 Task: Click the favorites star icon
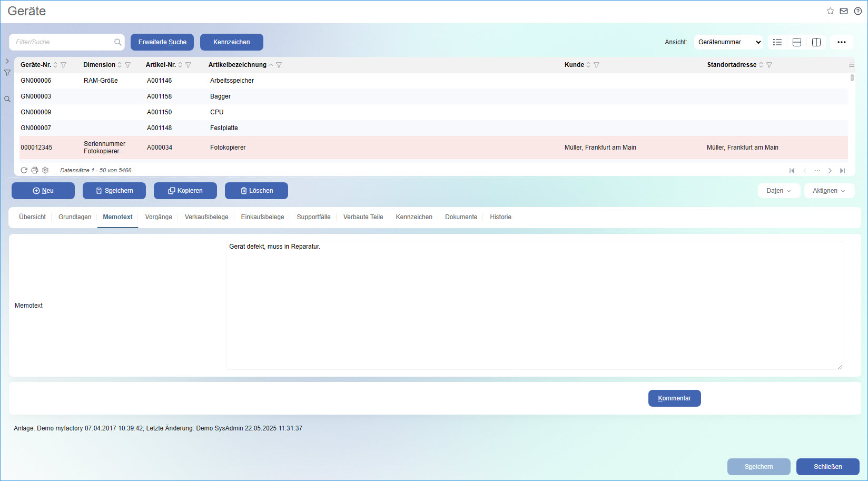(830, 11)
